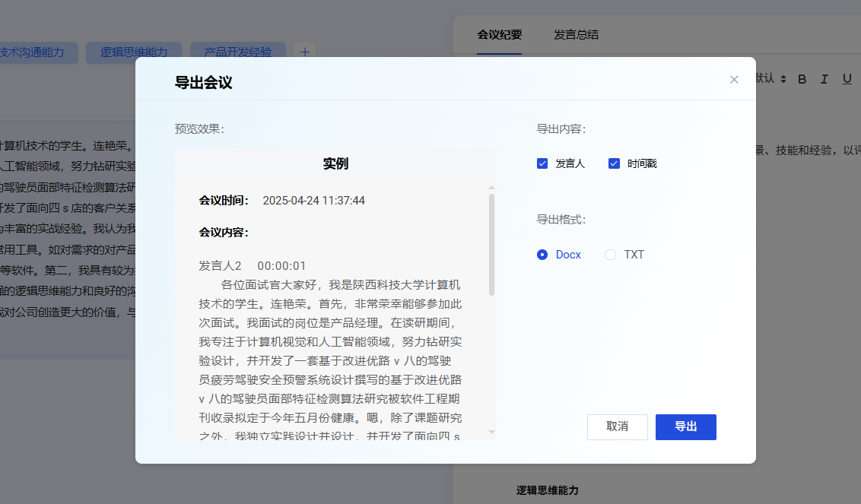Viewport: 861px width, 504px height.
Task: Click the plus icon to add tag
Action: pos(305,52)
